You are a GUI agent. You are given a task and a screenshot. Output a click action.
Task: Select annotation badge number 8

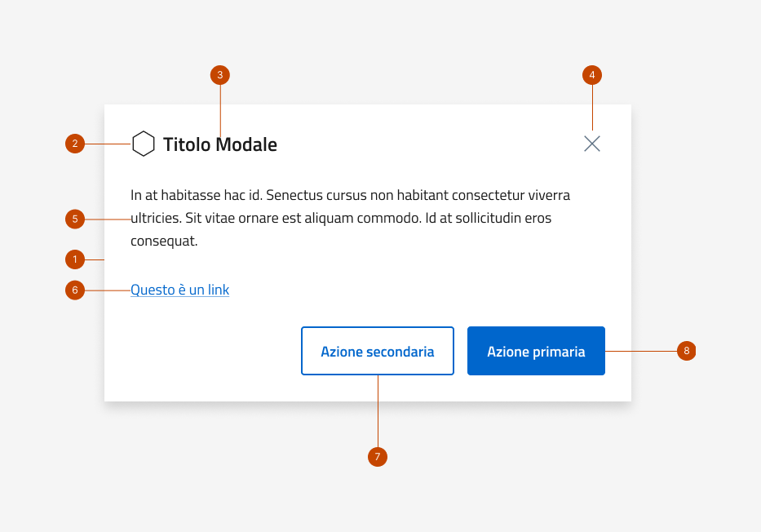686,351
